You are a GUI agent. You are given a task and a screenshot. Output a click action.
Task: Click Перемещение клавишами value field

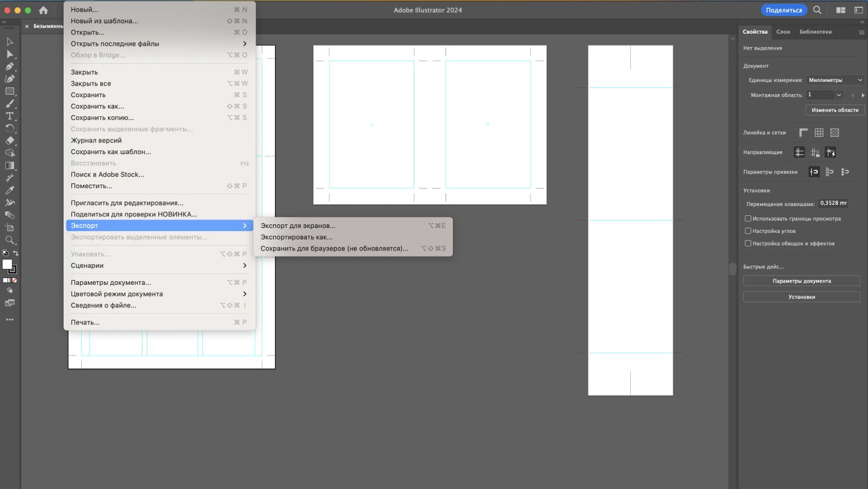[x=833, y=204]
